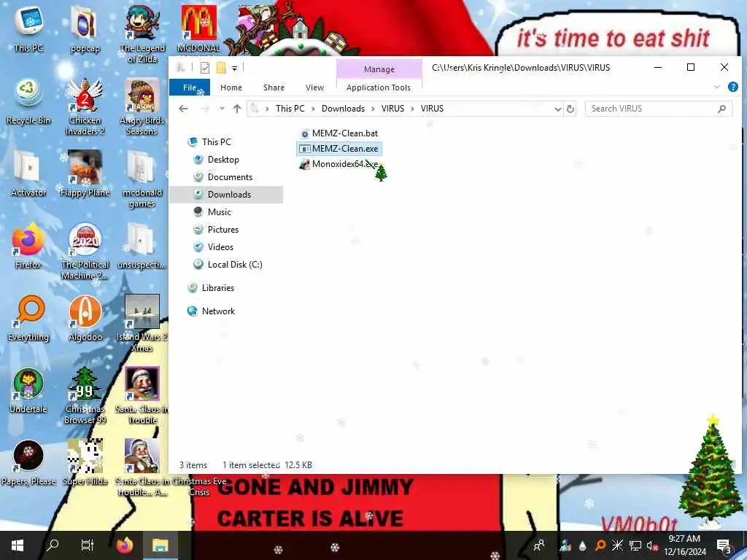Launch Angry Birds Seasons shortcut
The height and width of the screenshot is (560, 747).
coord(142,106)
